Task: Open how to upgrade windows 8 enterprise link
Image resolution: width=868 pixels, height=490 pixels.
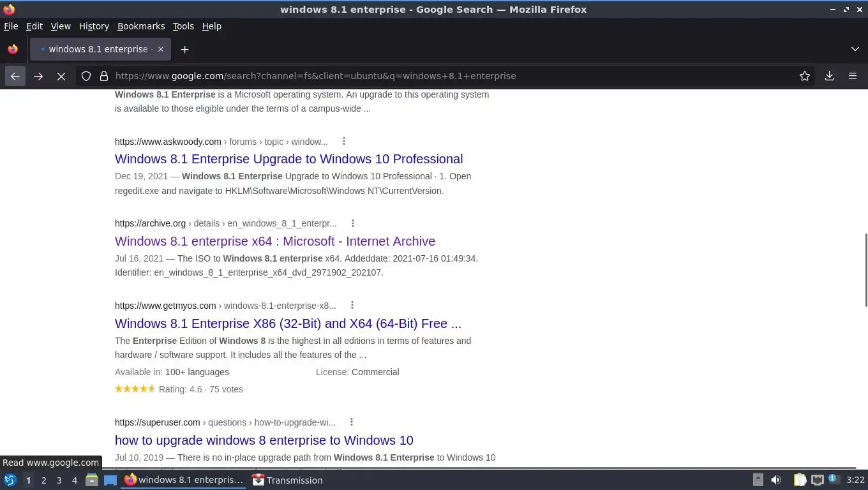Action: click(x=264, y=440)
